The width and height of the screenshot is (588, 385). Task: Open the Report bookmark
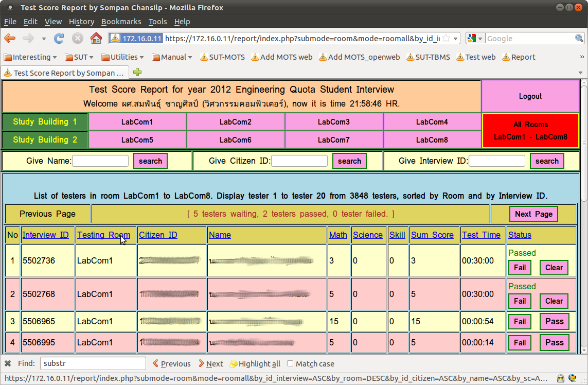pos(519,57)
